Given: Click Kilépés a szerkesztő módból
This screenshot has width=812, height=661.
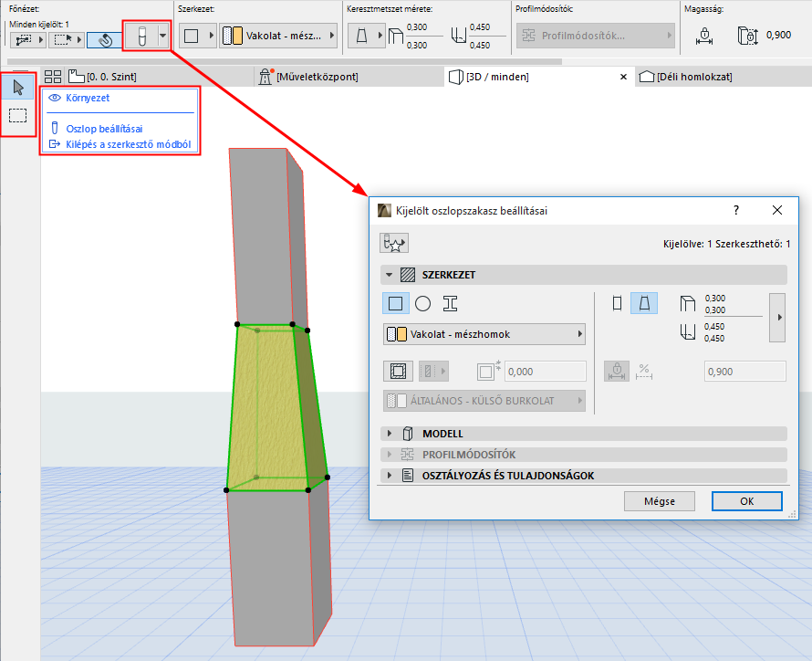Looking at the screenshot, I should coord(120,144).
